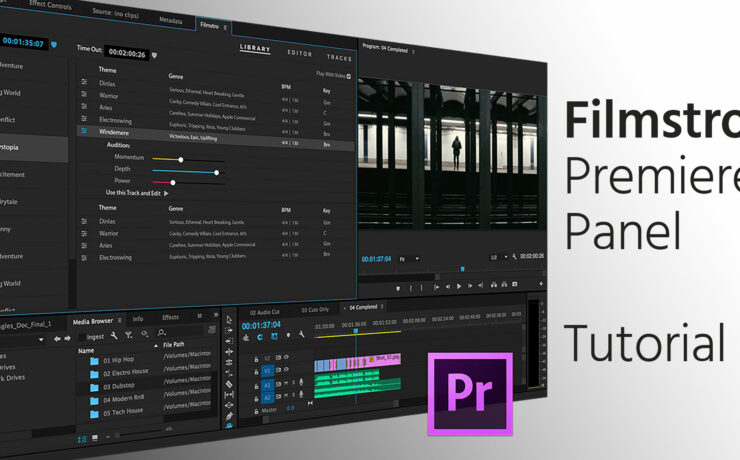Open the Effect Controls tab
The width and height of the screenshot is (740, 460).
[50, 6]
